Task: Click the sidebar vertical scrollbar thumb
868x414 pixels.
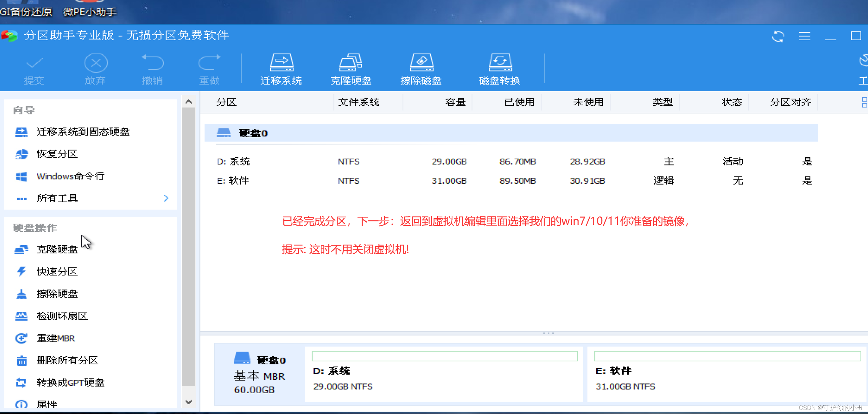Action: point(189,247)
